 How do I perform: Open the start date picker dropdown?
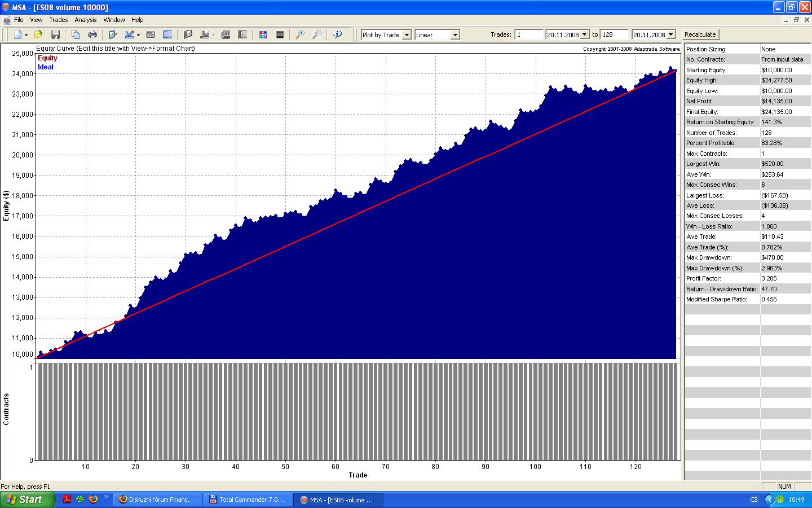click(x=585, y=35)
